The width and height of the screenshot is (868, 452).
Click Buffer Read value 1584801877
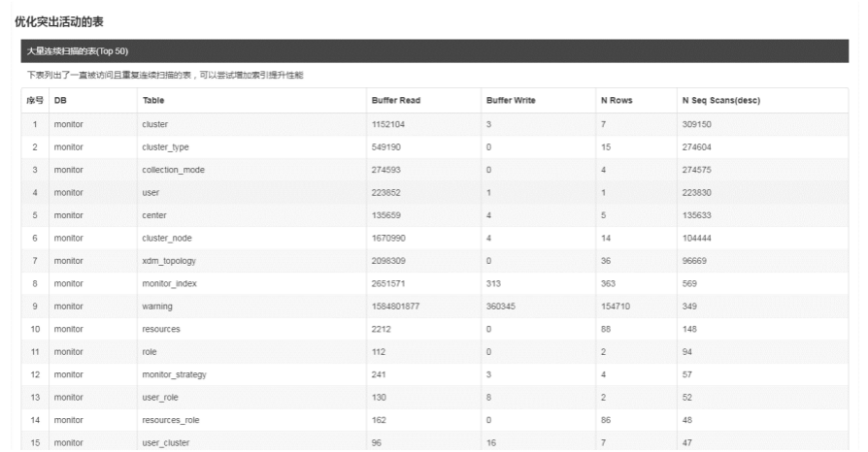pos(395,306)
